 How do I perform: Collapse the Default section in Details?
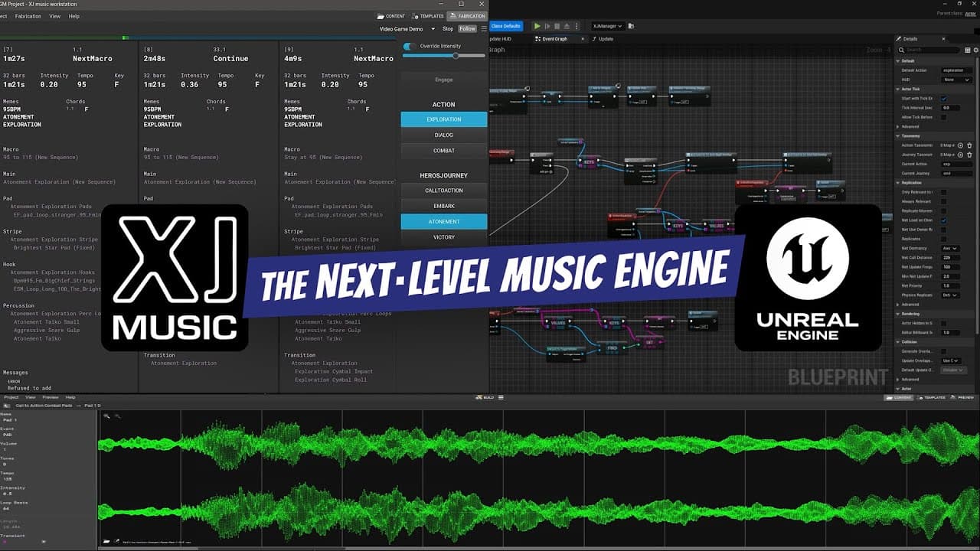(898, 60)
